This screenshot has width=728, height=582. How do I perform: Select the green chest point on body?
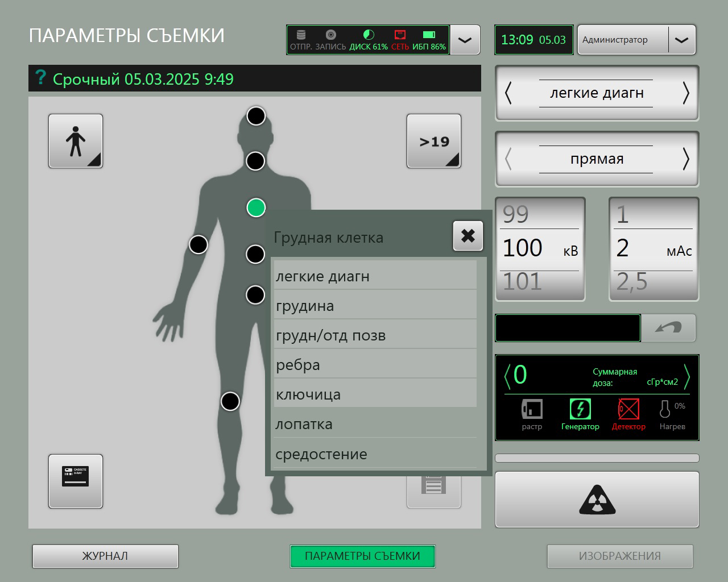(256, 207)
